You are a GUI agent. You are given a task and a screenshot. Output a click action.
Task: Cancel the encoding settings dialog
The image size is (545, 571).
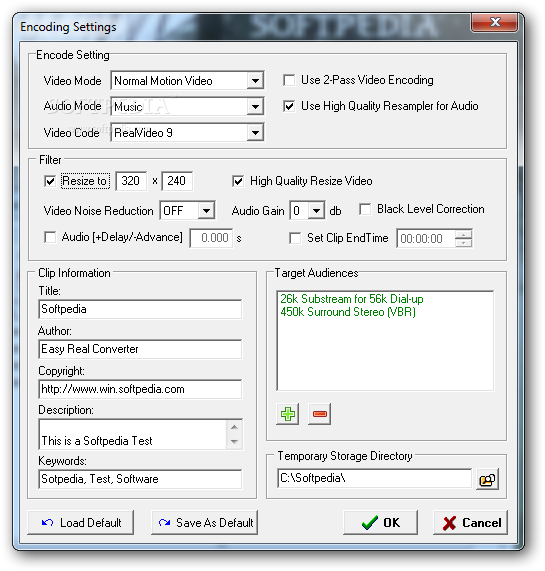(470, 523)
